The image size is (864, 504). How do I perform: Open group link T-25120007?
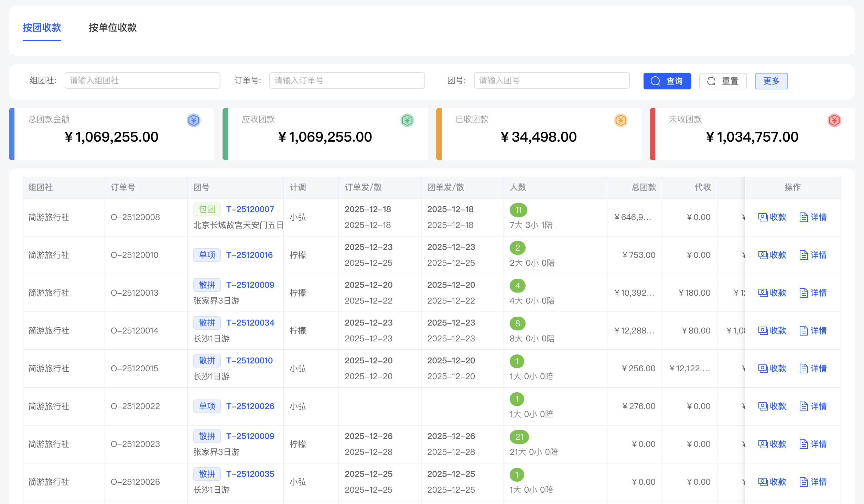[x=250, y=209]
